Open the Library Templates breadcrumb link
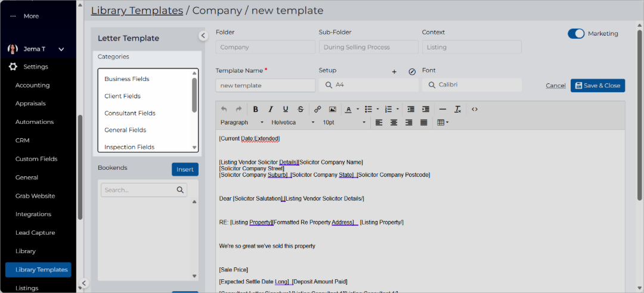 pyautogui.click(x=137, y=10)
